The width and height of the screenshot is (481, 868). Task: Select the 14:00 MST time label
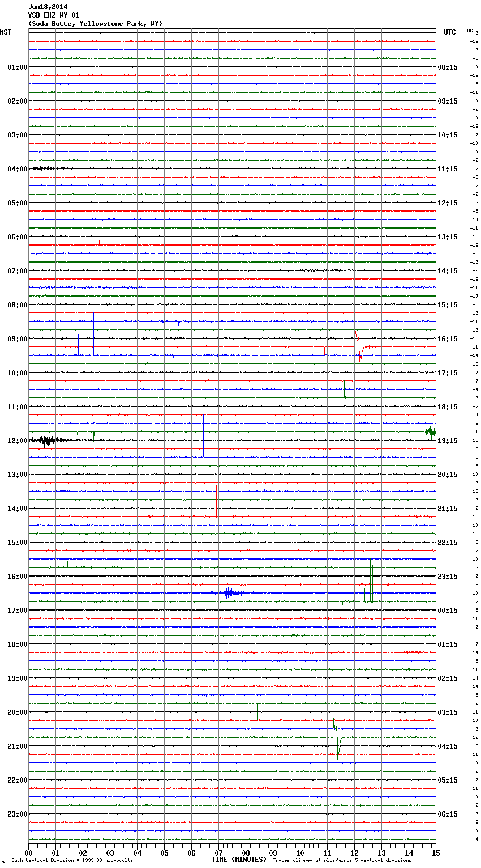tap(17, 509)
